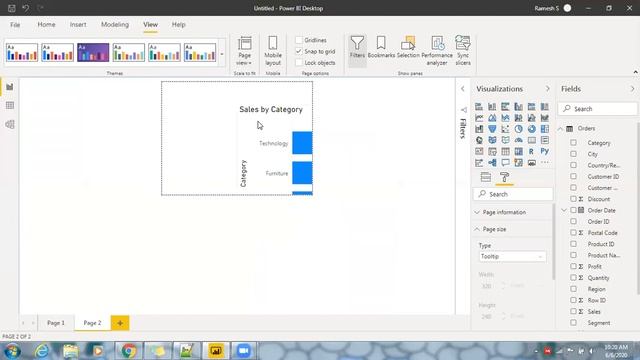Click the Fields pane search box
Screen dimensions: 640x360
tap(598, 109)
